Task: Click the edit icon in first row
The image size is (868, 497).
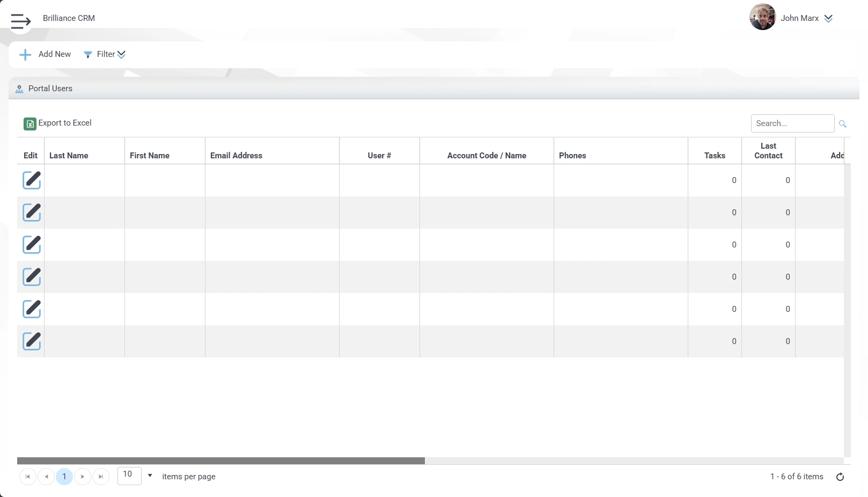Action: [x=32, y=180]
